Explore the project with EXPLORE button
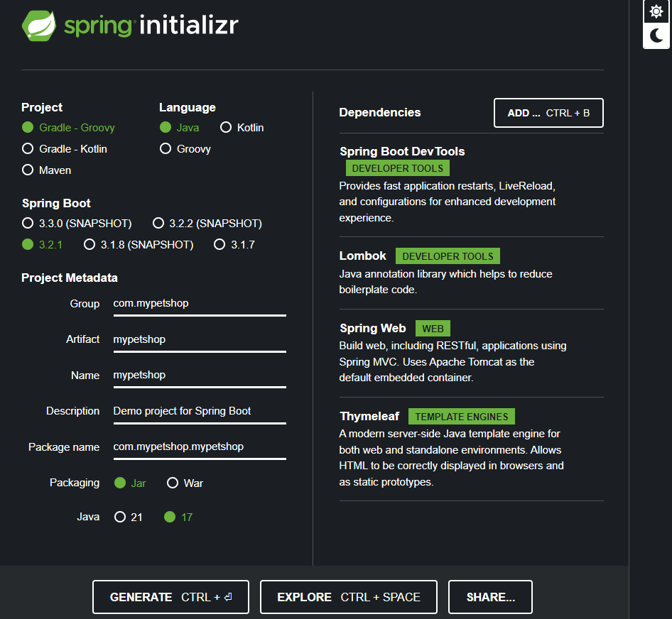The height and width of the screenshot is (619, 672). point(349,597)
